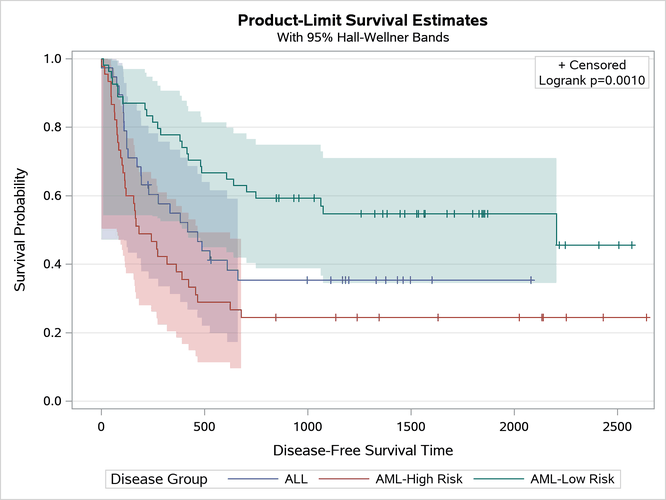Screen dimensions: 666x500
Task: Click the Disease Group legend title
Action: (x=159, y=479)
